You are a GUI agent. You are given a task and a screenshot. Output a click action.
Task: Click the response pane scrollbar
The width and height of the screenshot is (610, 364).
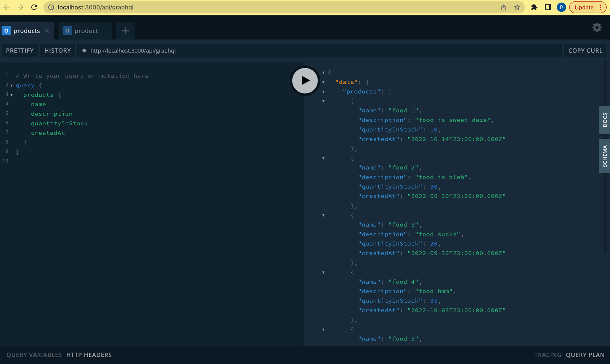(605, 156)
